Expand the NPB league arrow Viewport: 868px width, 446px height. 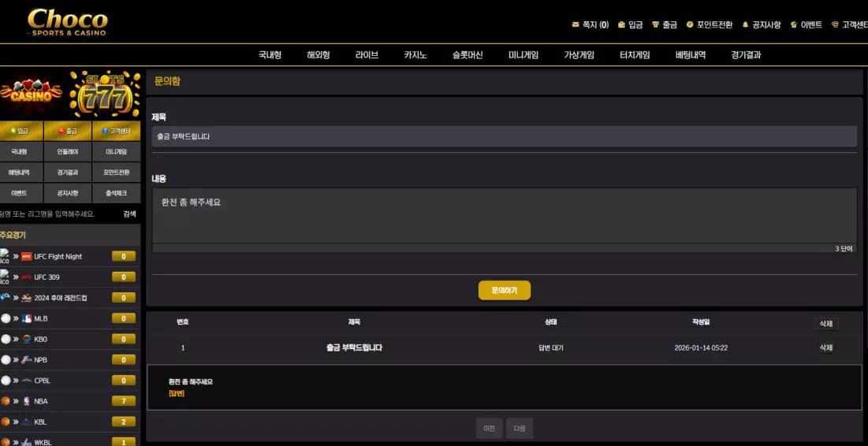tap(16, 360)
